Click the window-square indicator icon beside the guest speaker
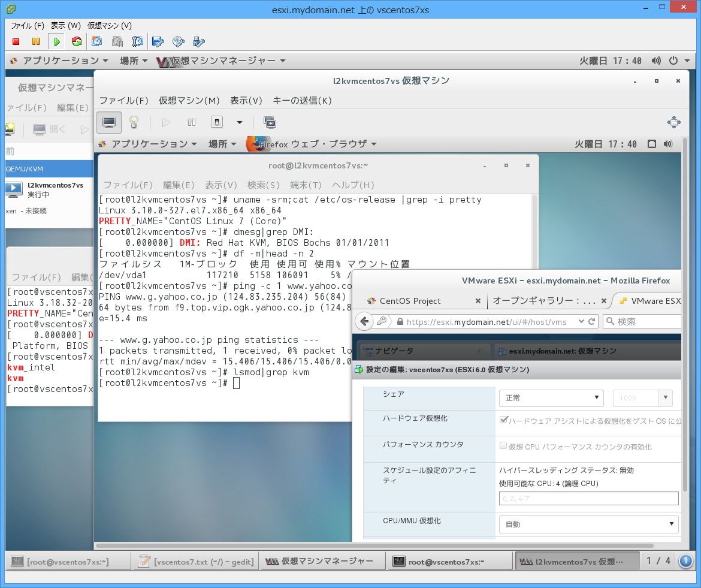Screen dimensions: 701x588 pos(652,144)
